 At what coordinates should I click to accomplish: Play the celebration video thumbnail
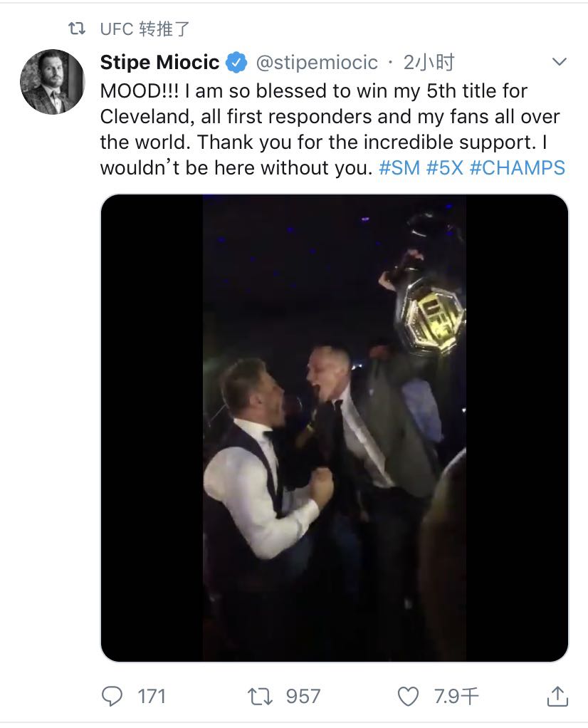(x=335, y=428)
